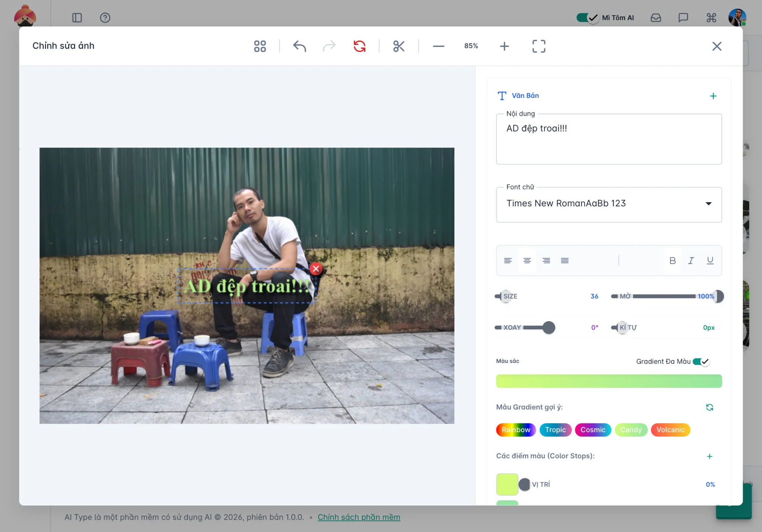Click the SIZE slider handle
762x532 pixels.
pyautogui.click(x=505, y=296)
